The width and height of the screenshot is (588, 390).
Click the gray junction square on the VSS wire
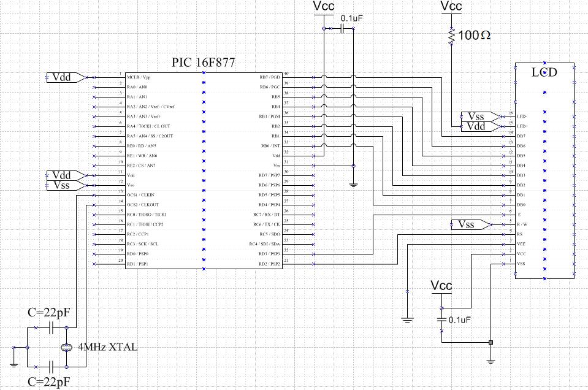[x=491, y=342]
